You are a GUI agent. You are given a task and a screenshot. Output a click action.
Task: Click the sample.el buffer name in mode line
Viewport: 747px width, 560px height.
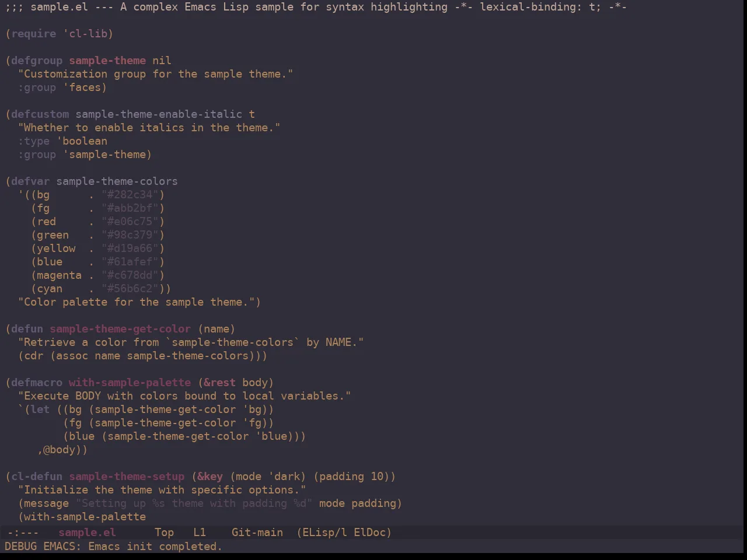tap(87, 533)
